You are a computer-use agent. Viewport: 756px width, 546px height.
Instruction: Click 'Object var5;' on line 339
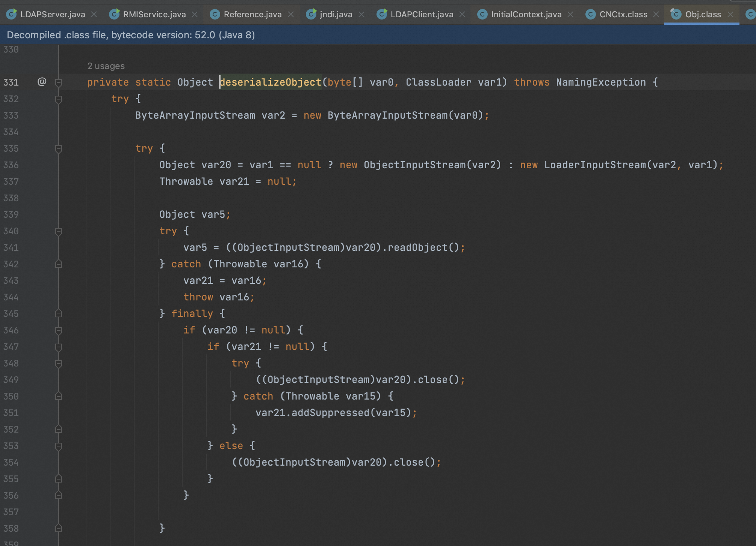pyautogui.click(x=195, y=214)
